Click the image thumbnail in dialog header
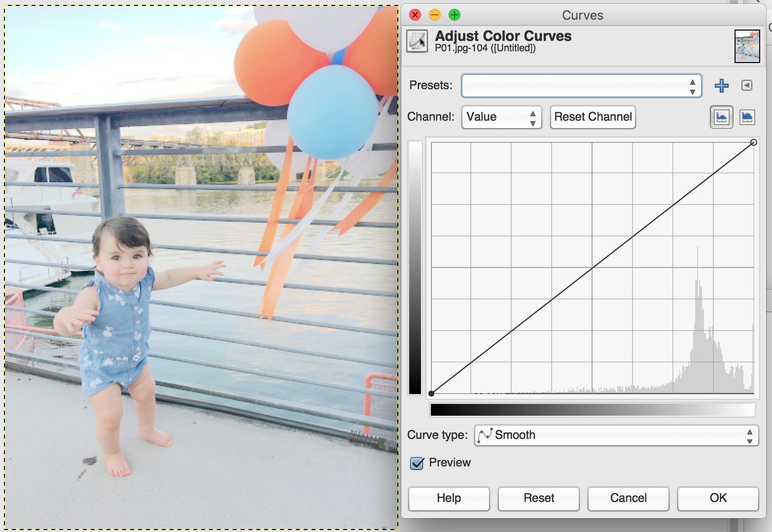 (747, 46)
